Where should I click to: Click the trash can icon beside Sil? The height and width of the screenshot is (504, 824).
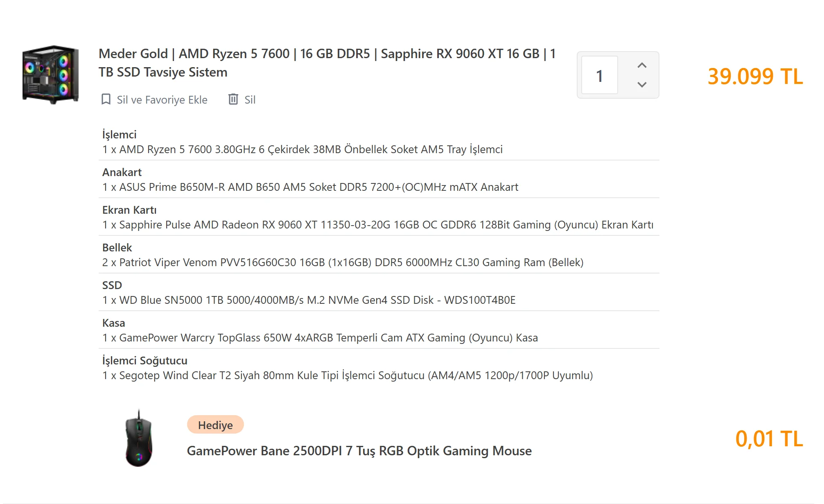[x=233, y=99]
